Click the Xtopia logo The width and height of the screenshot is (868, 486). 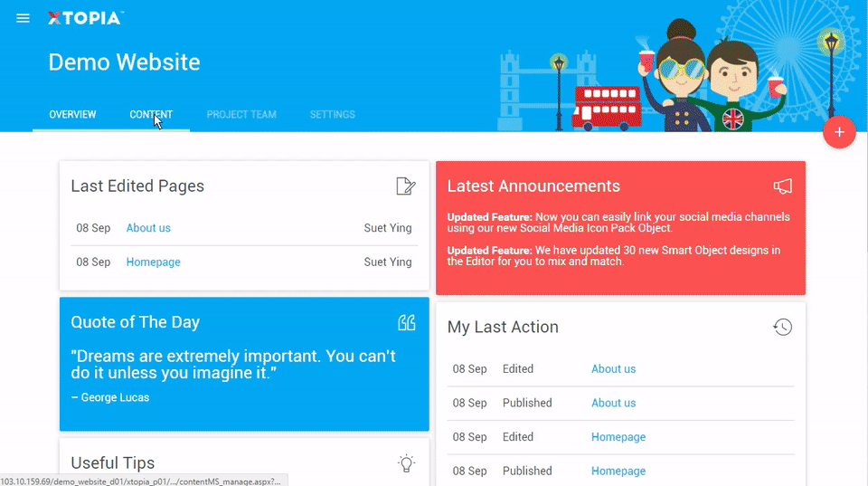point(85,18)
